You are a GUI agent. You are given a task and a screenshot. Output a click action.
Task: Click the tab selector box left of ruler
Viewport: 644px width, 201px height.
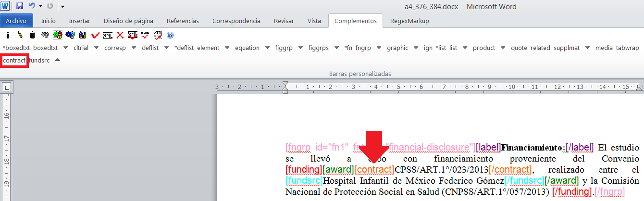7,88
